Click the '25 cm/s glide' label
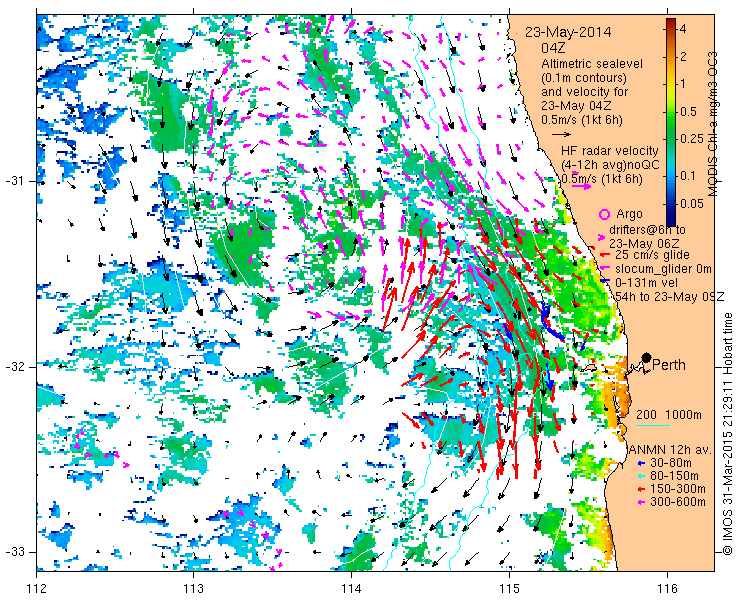Viewport: 740px width, 600px height. (652, 255)
